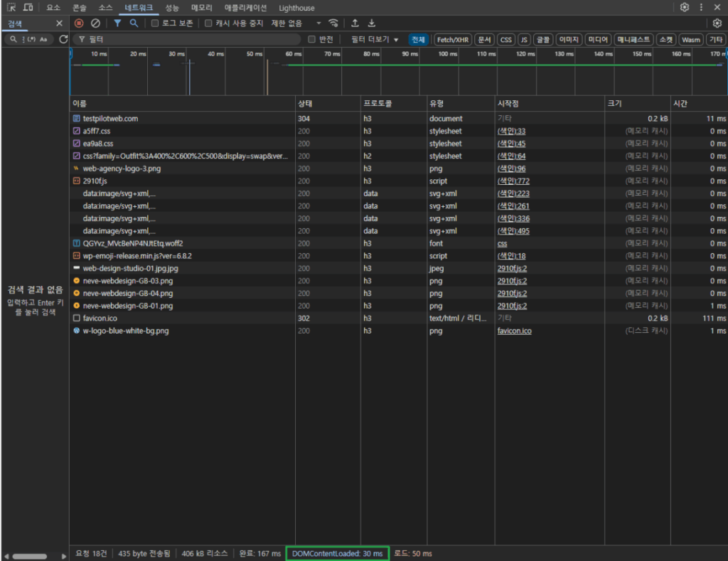Image resolution: width=728 pixels, height=561 pixels.
Task: Click the import HAR upload arrow icon
Action: (355, 23)
